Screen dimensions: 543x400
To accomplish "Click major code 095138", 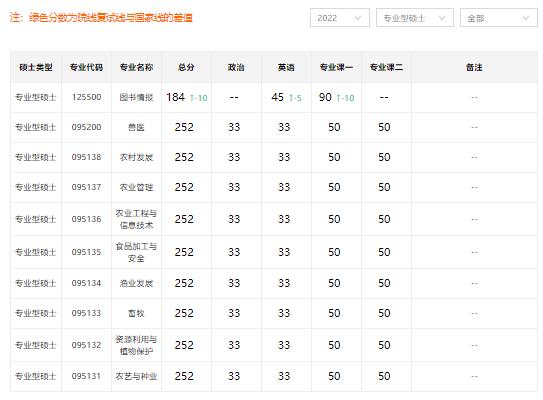I will click(87, 157).
